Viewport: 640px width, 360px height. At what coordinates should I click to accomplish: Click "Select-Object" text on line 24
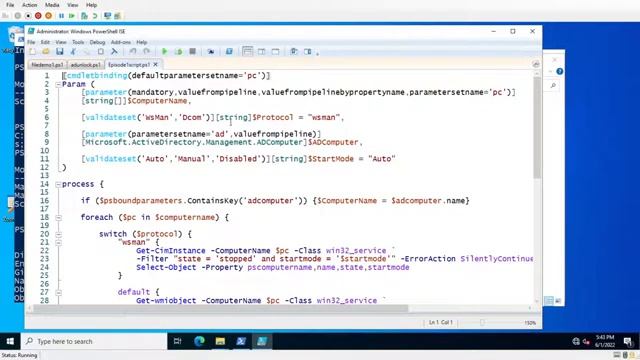pos(166,267)
